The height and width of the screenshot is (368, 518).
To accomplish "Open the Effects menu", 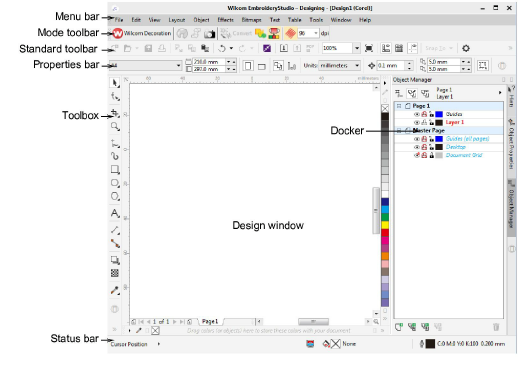I will coord(226,20).
